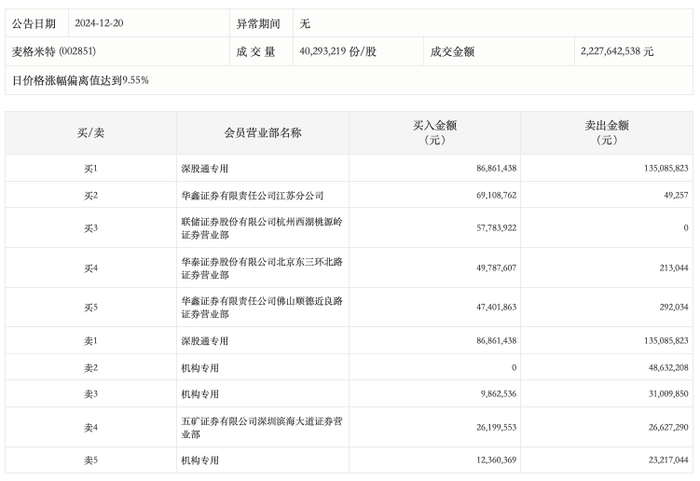Click the announcement date 2024-12-20

coord(99,23)
